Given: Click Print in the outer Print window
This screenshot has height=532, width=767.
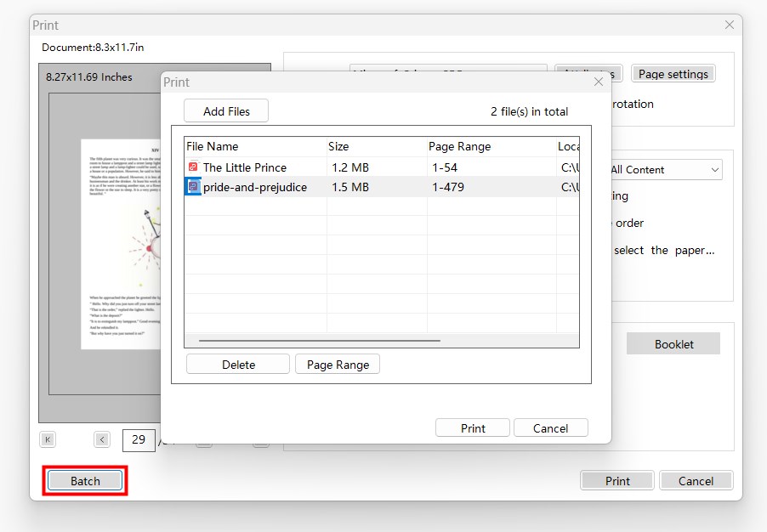Looking at the screenshot, I should [617, 481].
